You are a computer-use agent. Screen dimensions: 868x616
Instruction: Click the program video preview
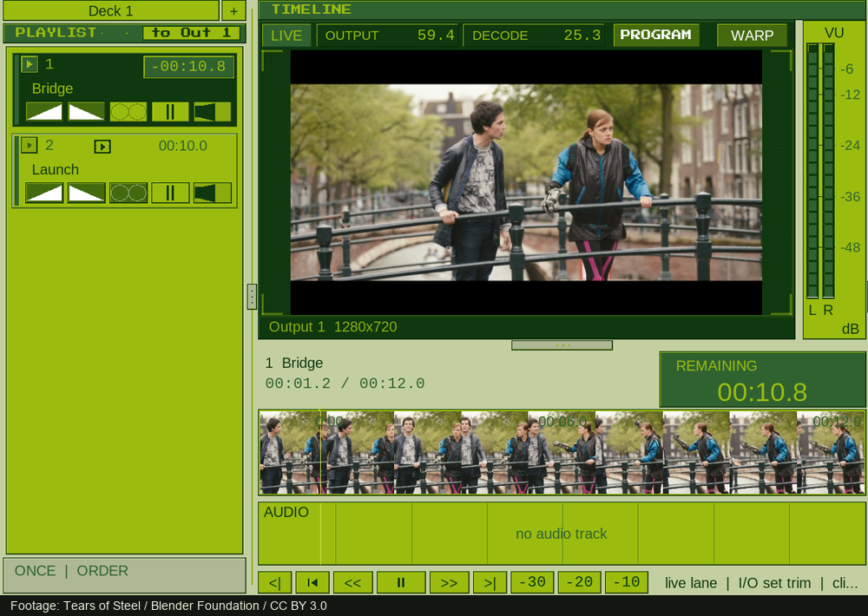(x=526, y=182)
